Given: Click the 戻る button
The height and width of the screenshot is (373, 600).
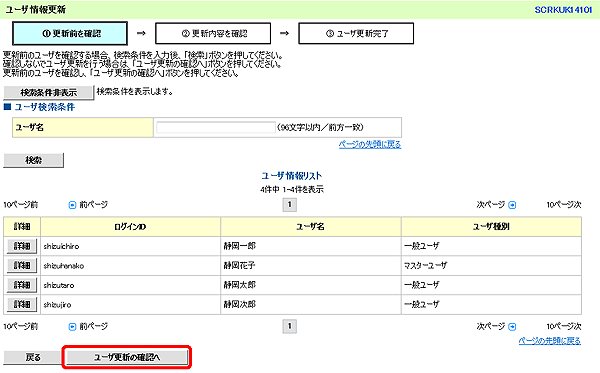Looking at the screenshot, I should 33,357.
